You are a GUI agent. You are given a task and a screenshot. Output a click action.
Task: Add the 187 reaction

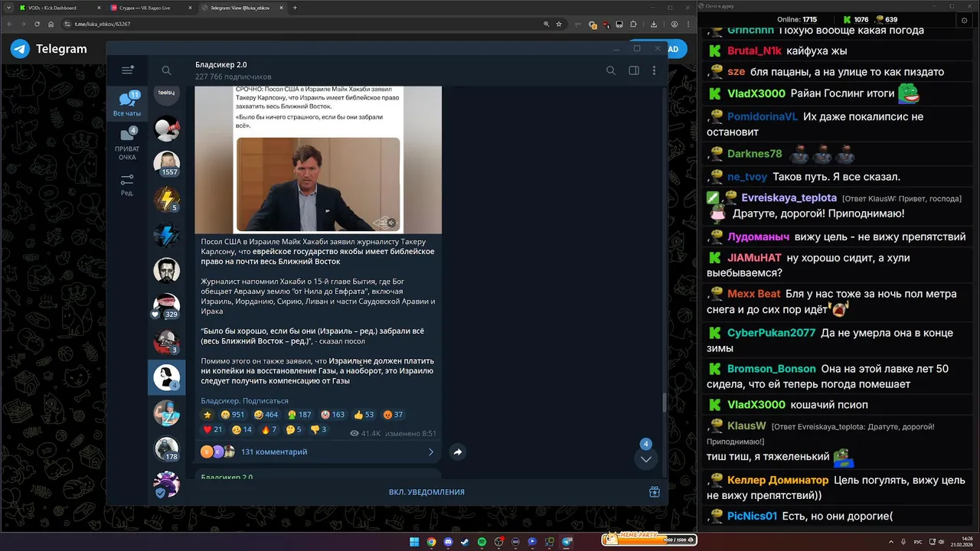(x=299, y=415)
